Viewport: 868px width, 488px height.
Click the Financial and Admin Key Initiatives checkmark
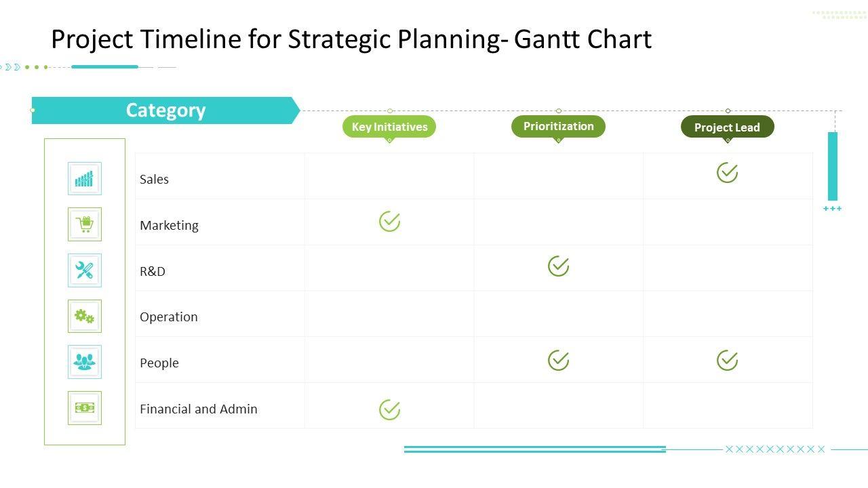pyautogui.click(x=389, y=409)
